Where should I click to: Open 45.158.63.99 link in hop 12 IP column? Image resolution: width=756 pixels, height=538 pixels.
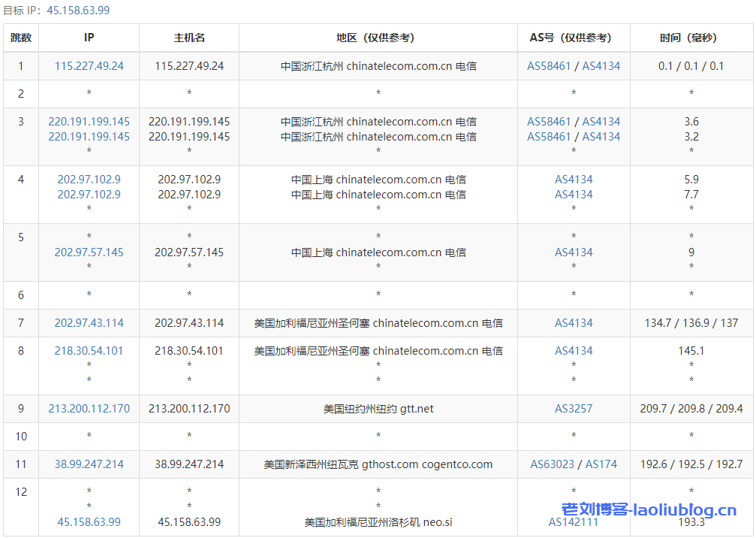click(89, 522)
